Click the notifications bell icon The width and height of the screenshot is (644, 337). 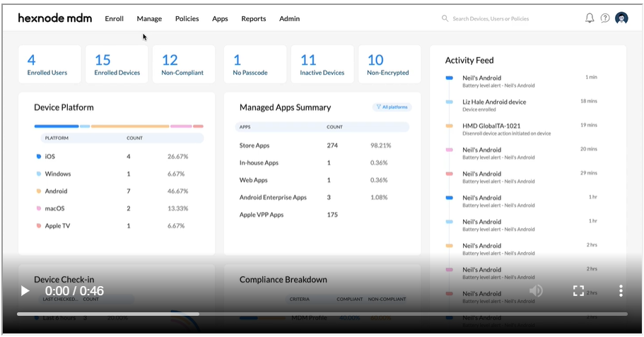(590, 18)
